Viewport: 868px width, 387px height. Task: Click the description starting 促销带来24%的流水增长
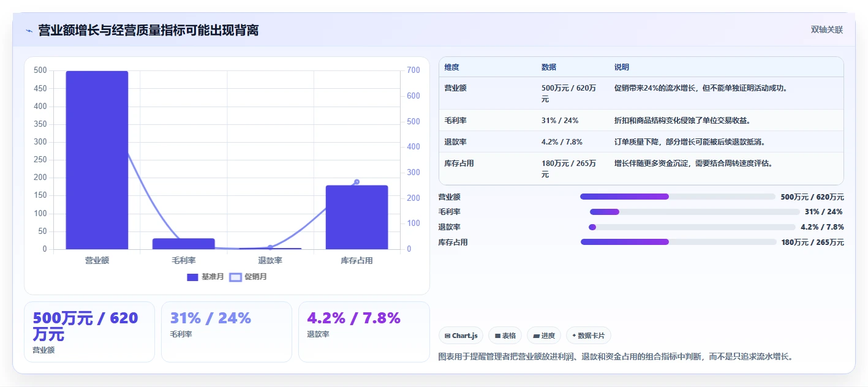tap(701, 88)
